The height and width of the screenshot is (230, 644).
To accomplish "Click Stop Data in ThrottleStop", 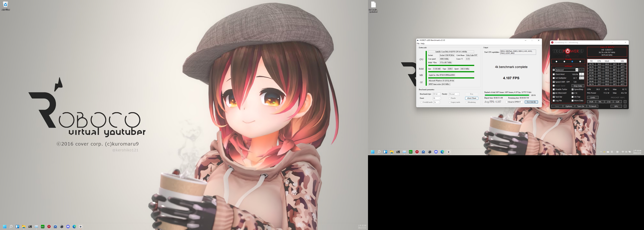I will (x=578, y=86).
